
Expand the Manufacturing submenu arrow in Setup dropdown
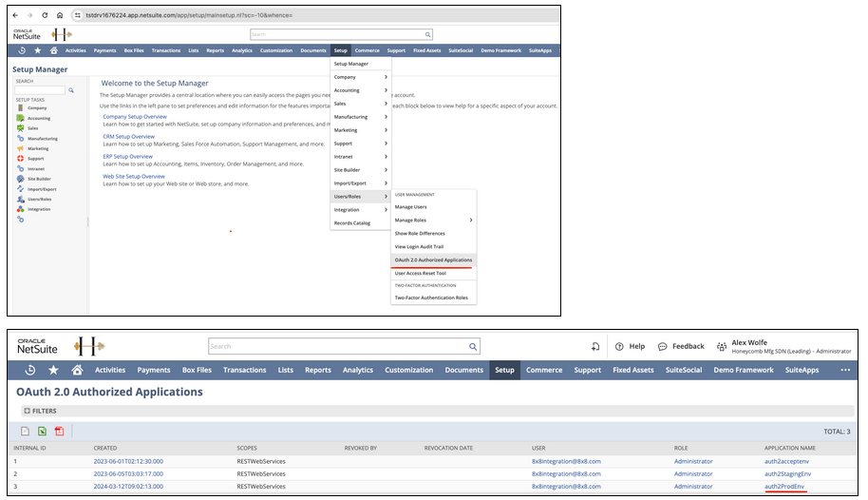pyautogui.click(x=386, y=117)
